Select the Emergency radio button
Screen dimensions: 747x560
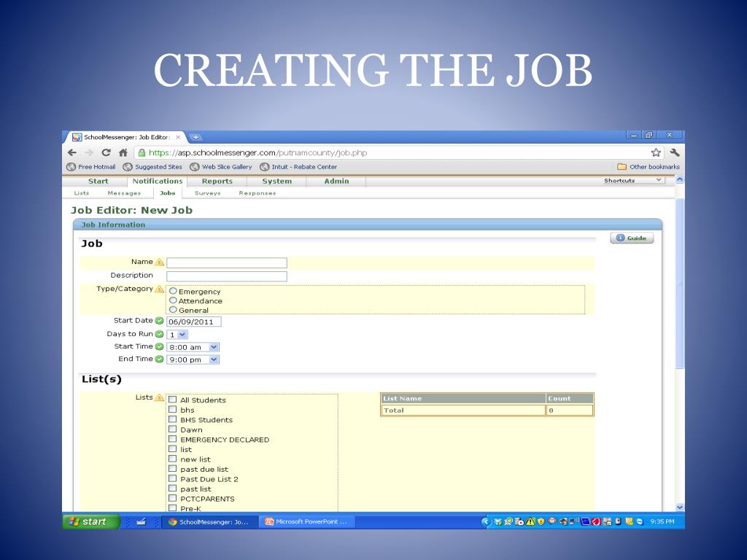tap(173, 291)
